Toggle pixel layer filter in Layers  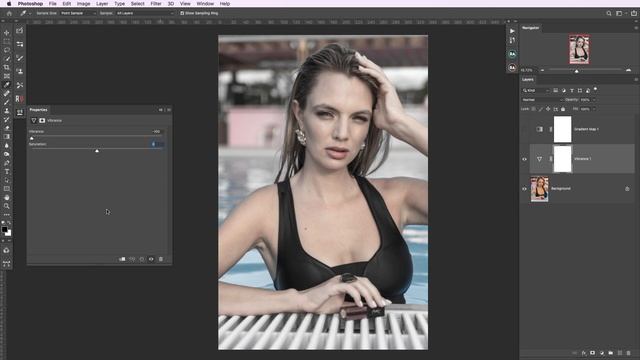(x=556, y=90)
